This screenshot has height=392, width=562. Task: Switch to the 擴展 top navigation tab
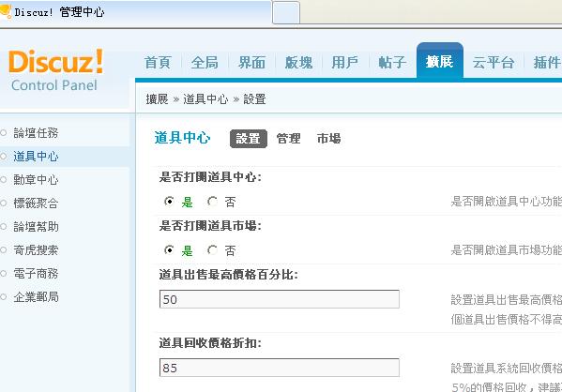(x=439, y=61)
